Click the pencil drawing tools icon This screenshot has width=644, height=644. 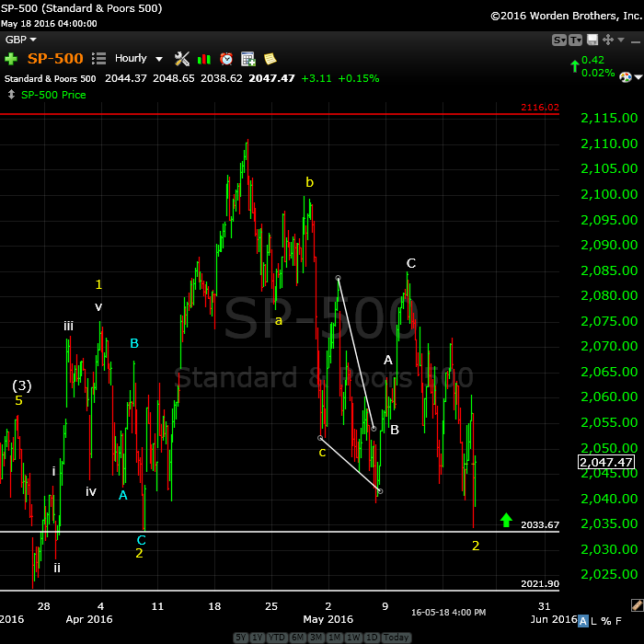click(637, 605)
